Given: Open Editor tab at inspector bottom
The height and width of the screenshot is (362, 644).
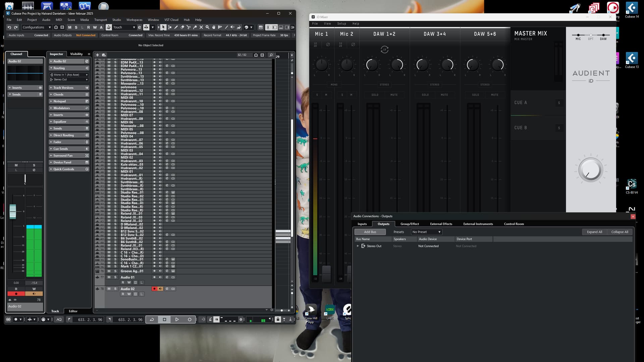Looking at the screenshot, I should click(x=73, y=311).
